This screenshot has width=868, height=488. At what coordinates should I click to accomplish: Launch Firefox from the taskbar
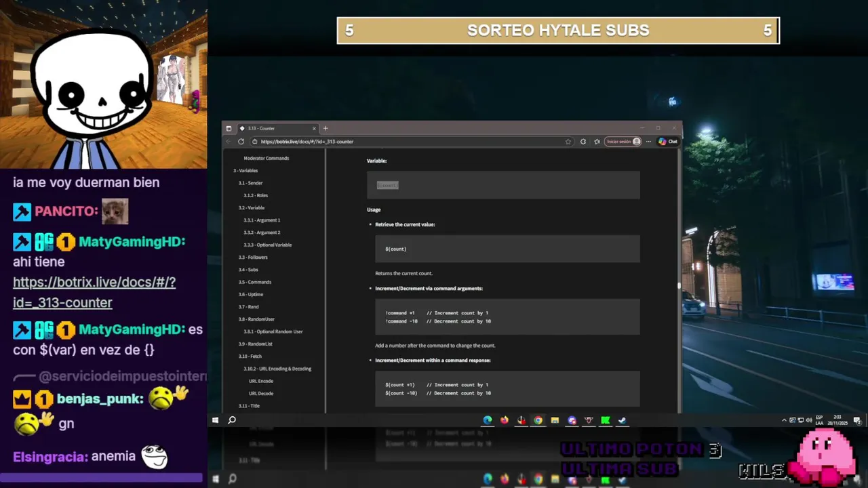[505, 420]
